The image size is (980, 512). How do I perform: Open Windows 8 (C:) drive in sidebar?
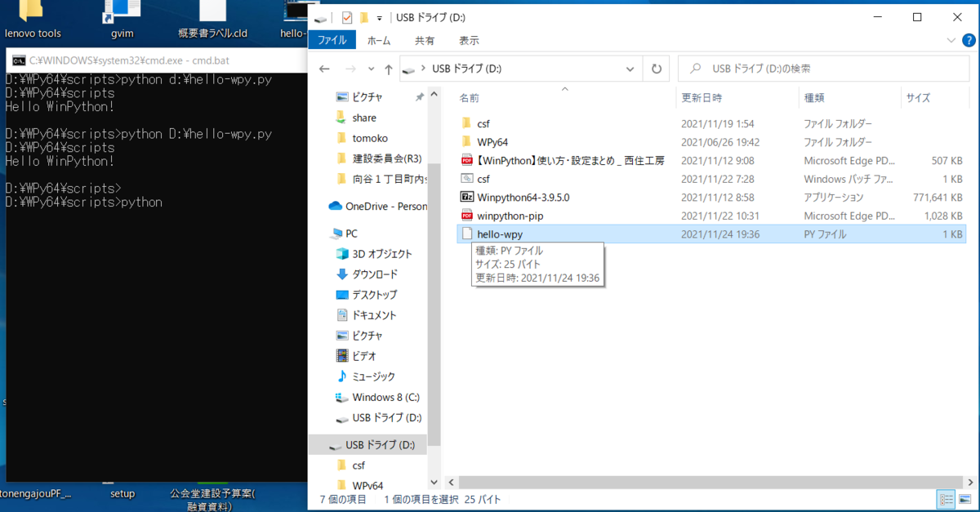point(385,397)
